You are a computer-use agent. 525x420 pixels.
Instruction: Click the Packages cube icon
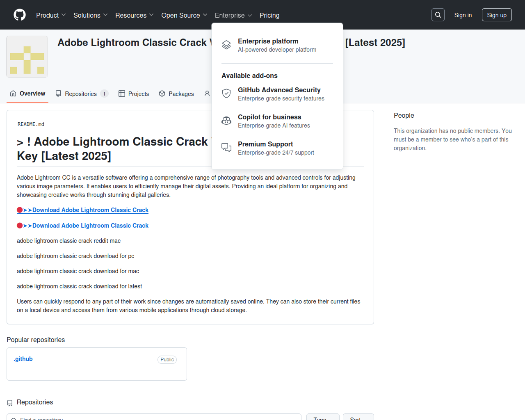pyautogui.click(x=162, y=94)
